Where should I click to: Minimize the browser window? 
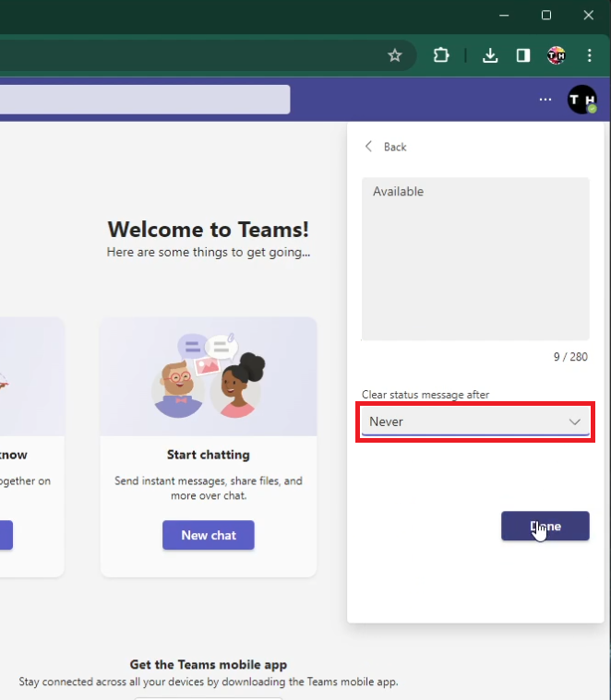[x=504, y=16]
